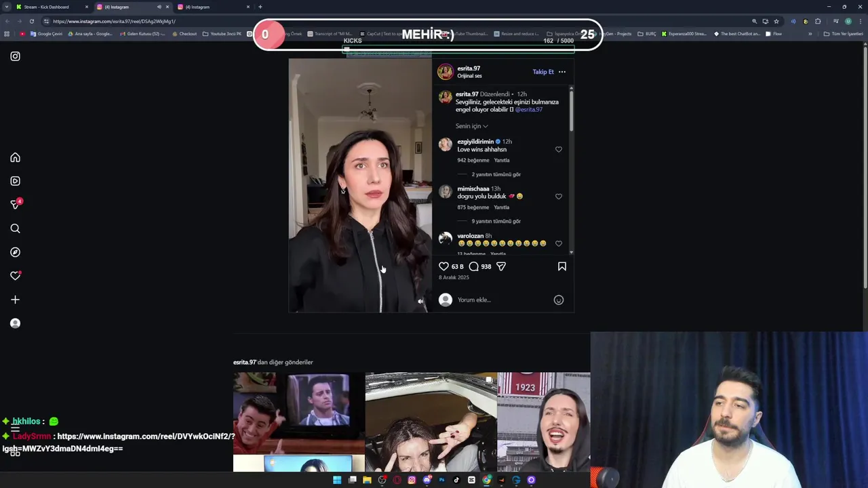Image resolution: width=868 pixels, height=488 pixels.
Task: Open 1923 long-haired man thumbnail
Action: (x=544, y=422)
